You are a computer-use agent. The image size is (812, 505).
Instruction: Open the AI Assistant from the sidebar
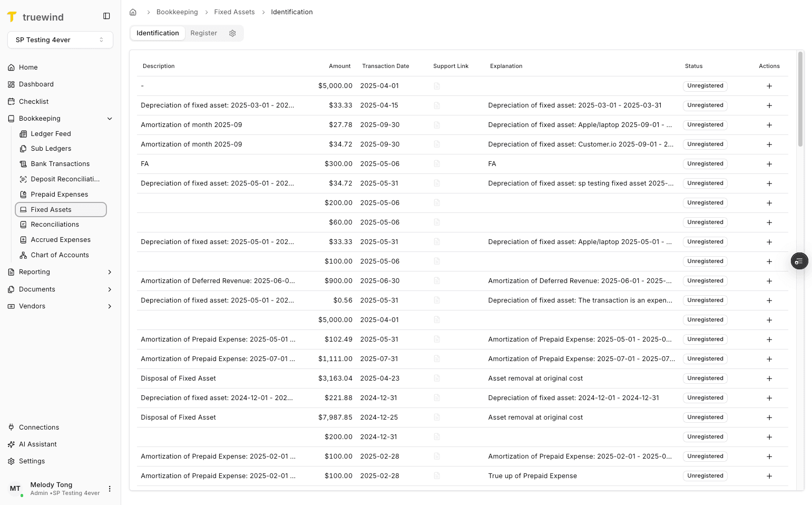[x=37, y=444]
